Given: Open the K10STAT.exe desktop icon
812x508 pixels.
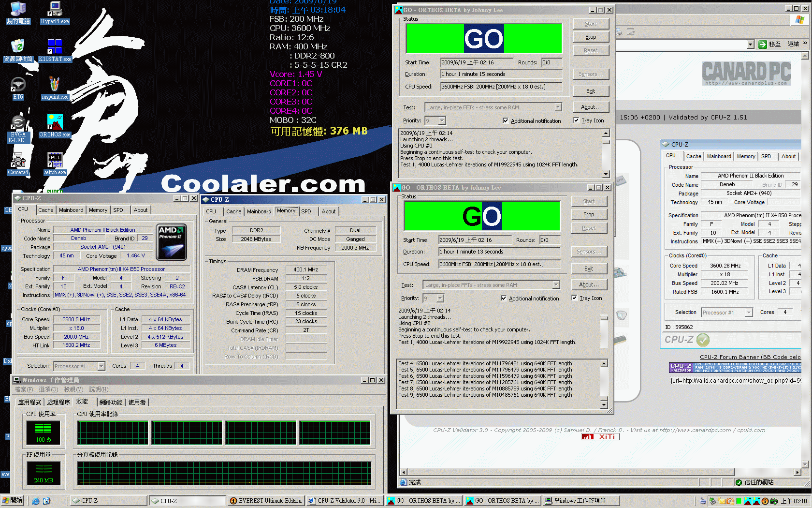Looking at the screenshot, I should [55, 50].
